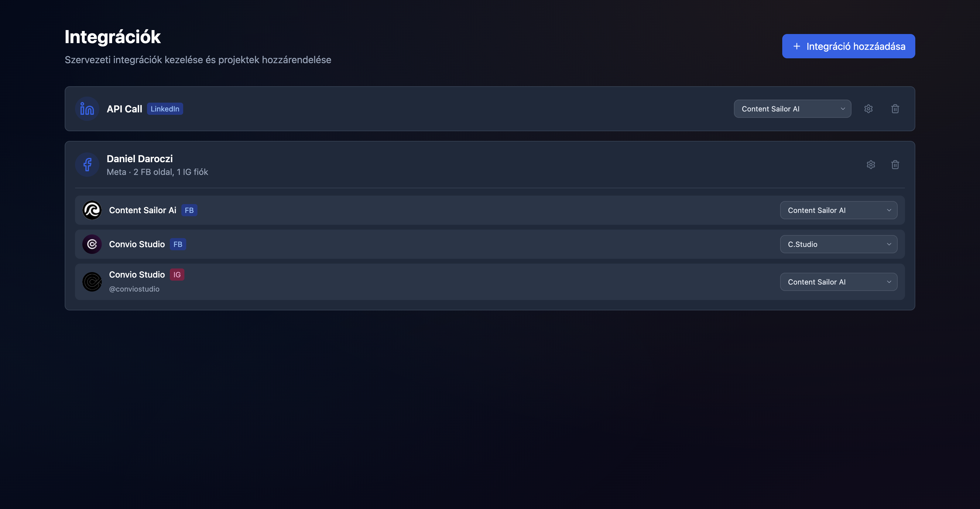
Task: Open the API Call project dropdown
Action: pyautogui.click(x=792, y=109)
